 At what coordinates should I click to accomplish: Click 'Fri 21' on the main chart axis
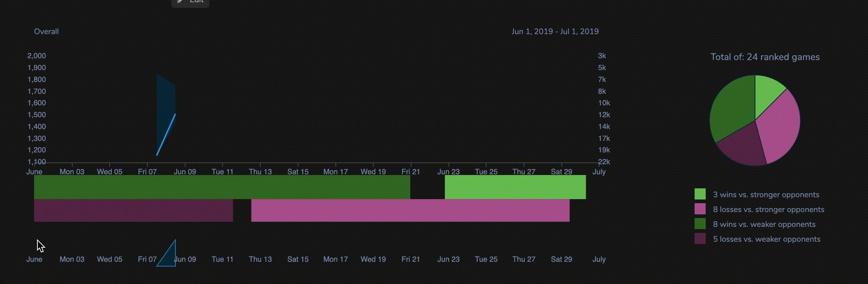[x=411, y=172]
